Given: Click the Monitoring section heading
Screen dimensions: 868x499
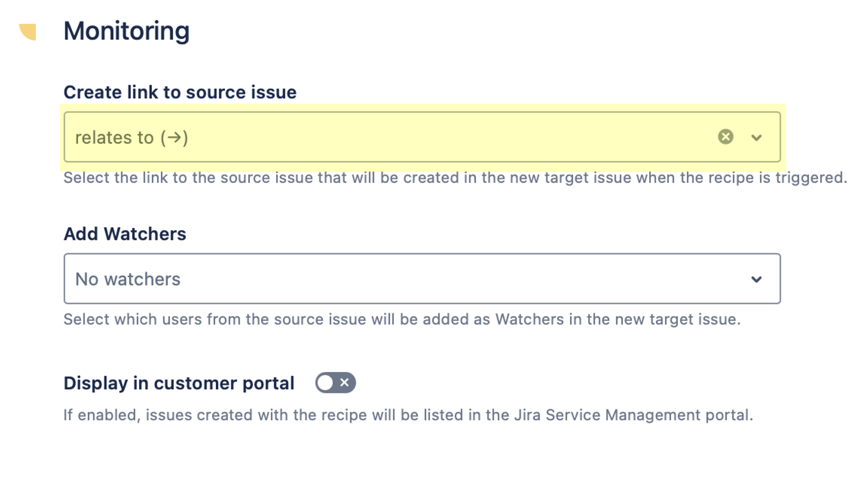Looking at the screenshot, I should pyautogui.click(x=126, y=31).
